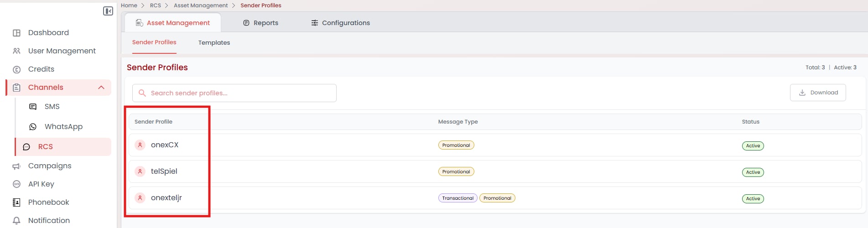Click the Configurations sliders icon
Screen dimensions: 868x228
click(315, 23)
